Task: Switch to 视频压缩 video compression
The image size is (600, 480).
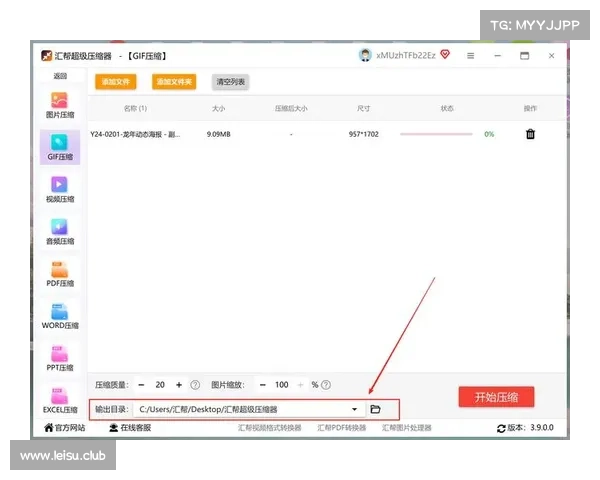Action: (60, 188)
